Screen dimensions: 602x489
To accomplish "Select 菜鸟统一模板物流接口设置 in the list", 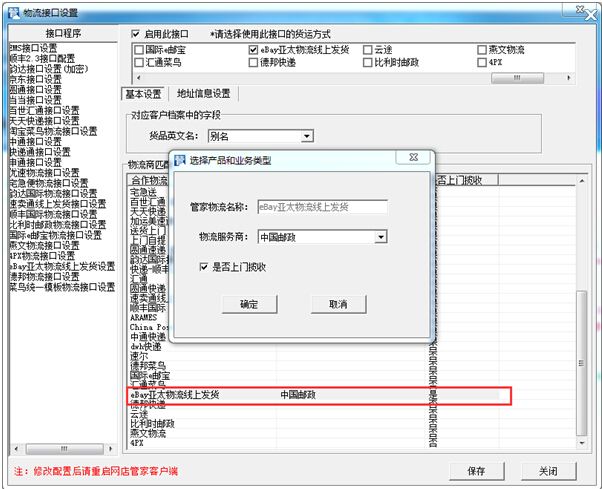I will pyautogui.click(x=62, y=286).
